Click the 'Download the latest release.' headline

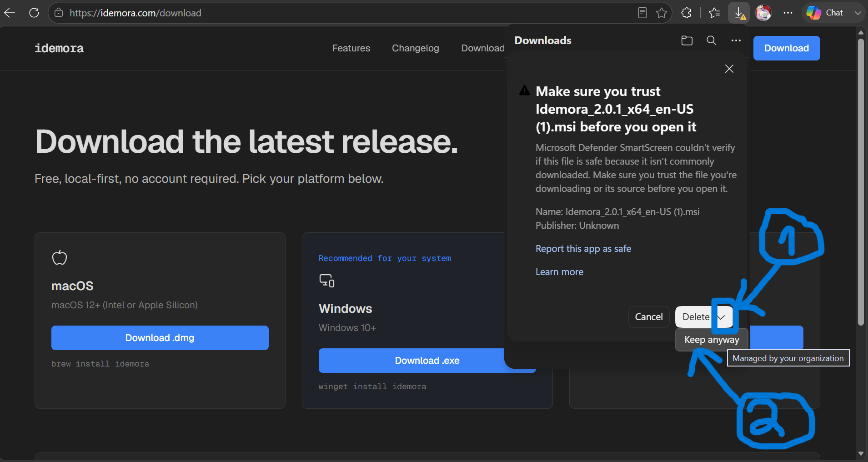(246, 141)
